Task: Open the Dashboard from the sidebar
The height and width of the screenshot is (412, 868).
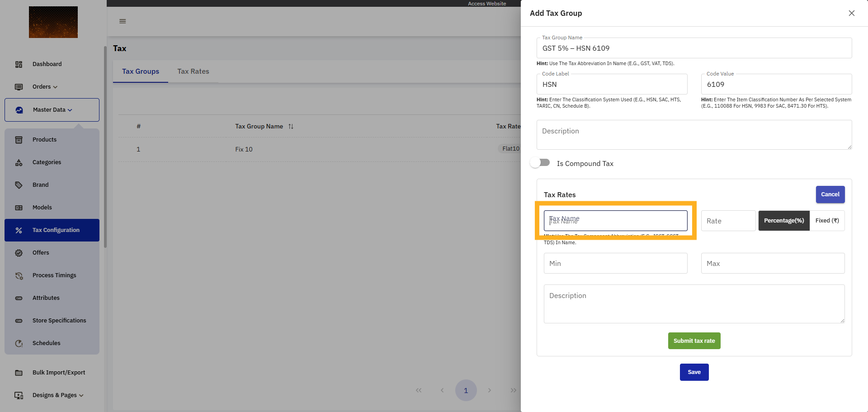Action: coord(47,64)
